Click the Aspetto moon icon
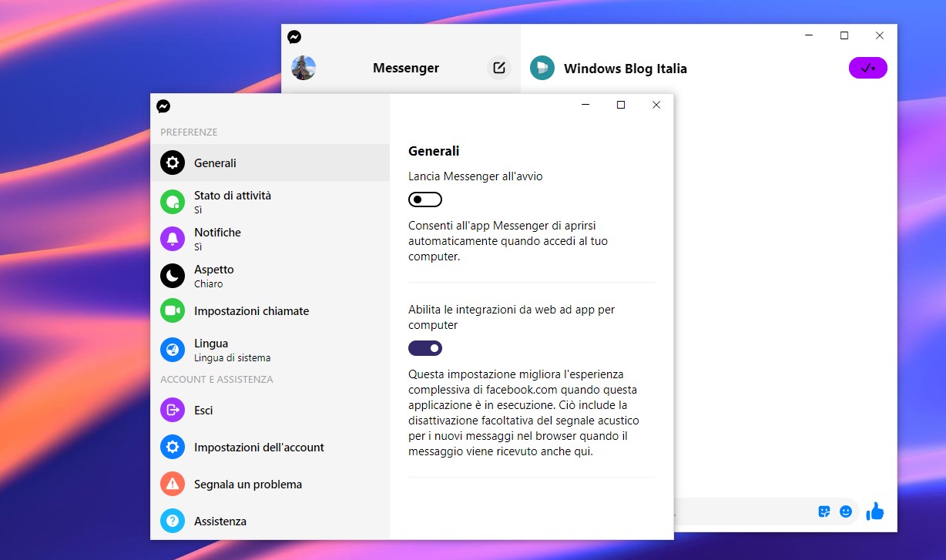The height and width of the screenshot is (560, 946). point(173,276)
